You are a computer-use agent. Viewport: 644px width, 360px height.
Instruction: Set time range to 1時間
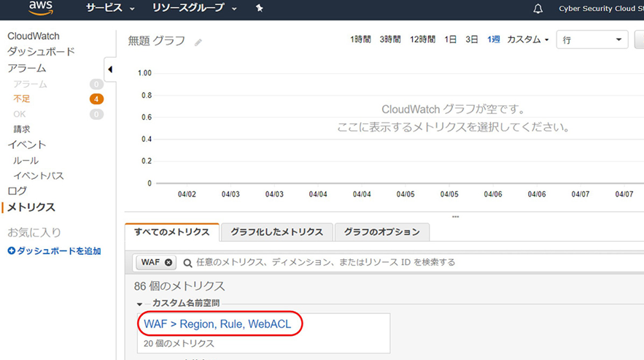(x=360, y=39)
